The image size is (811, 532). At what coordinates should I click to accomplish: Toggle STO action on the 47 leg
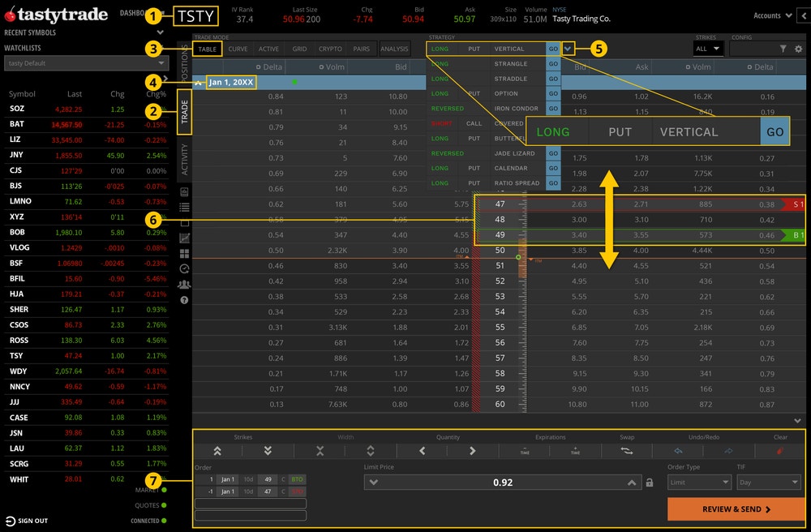tap(297, 491)
